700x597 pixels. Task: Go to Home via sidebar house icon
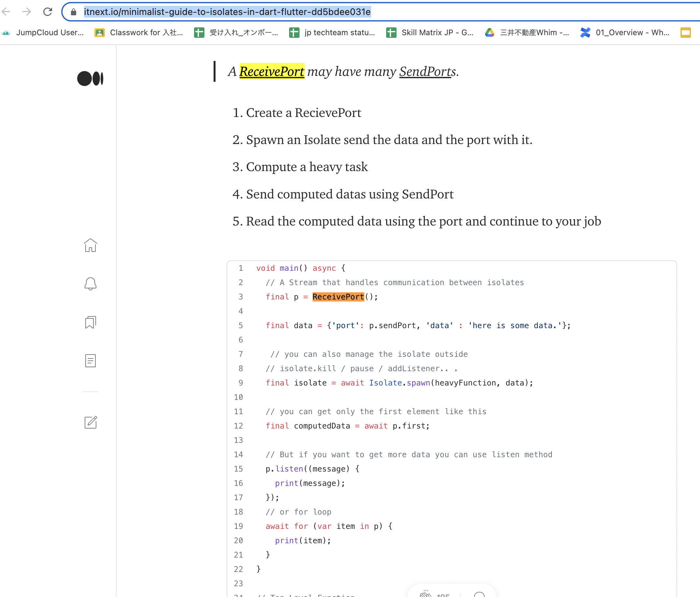(90, 245)
